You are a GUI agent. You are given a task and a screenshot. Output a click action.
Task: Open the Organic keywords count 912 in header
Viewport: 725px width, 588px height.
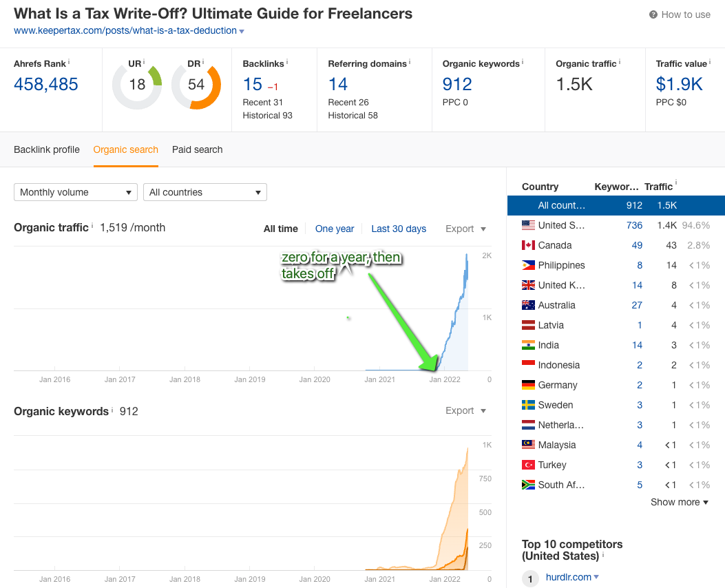pos(457,84)
